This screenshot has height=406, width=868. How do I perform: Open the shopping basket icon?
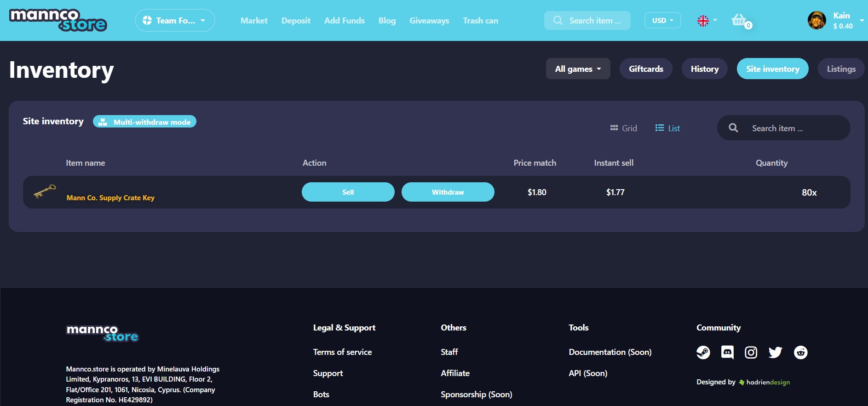click(x=740, y=20)
